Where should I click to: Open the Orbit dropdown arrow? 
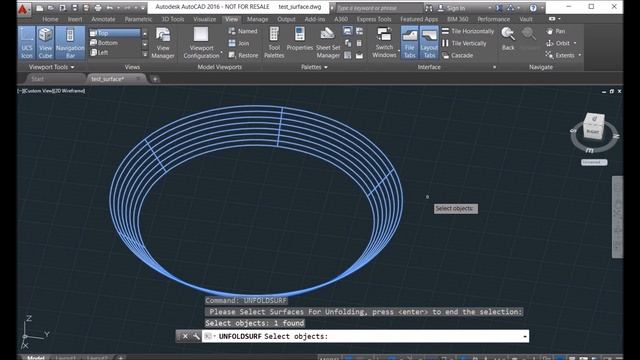[x=575, y=43]
